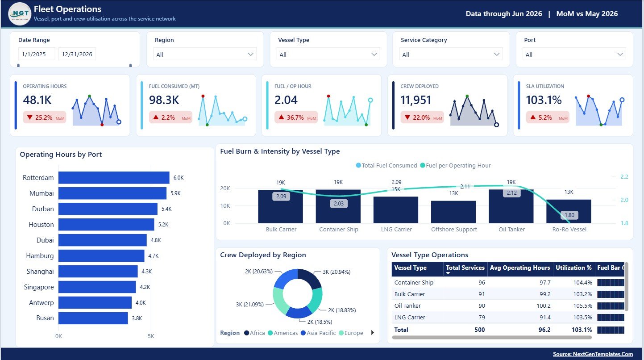Click the arrow to show more region legend entries
The image size is (644, 360).
click(x=373, y=333)
